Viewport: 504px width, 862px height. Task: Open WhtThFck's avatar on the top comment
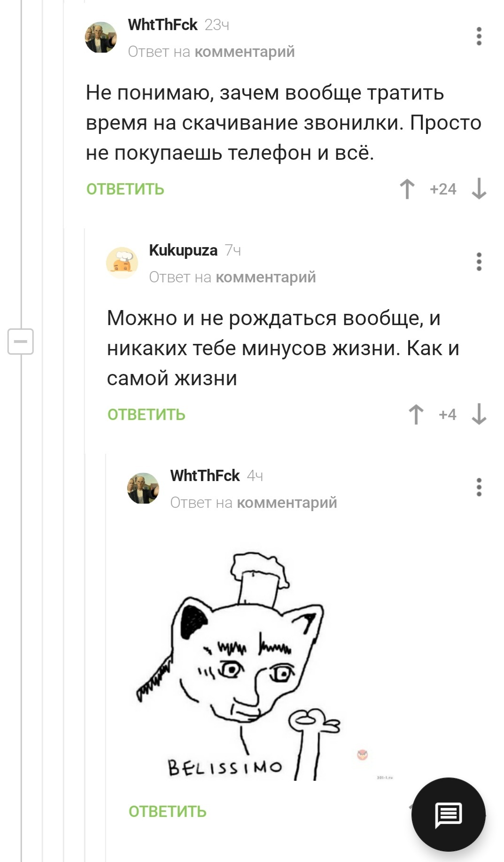click(101, 37)
